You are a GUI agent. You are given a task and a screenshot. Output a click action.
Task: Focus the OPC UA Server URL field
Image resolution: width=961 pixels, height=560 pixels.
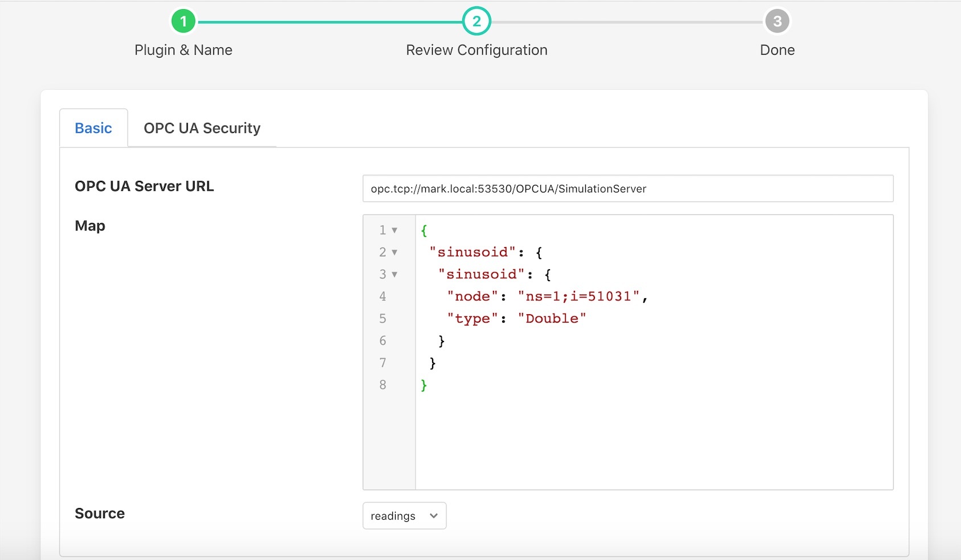pos(627,189)
